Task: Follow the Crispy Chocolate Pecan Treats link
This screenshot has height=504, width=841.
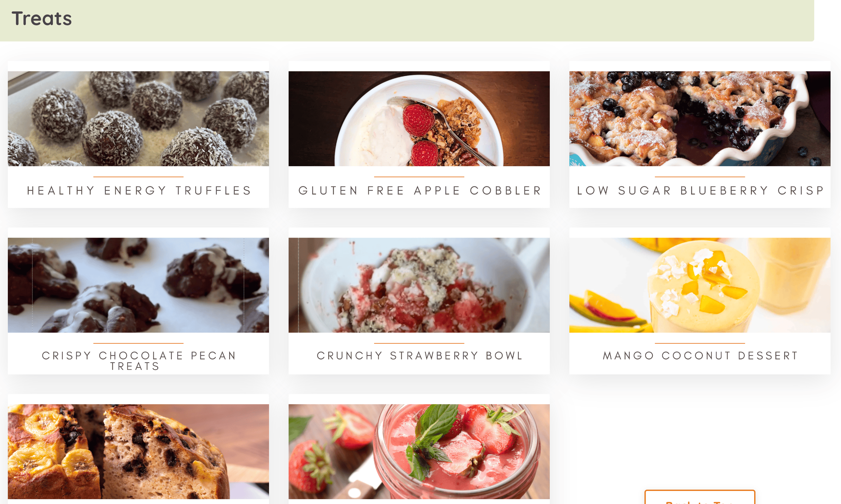Action: (x=139, y=361)
